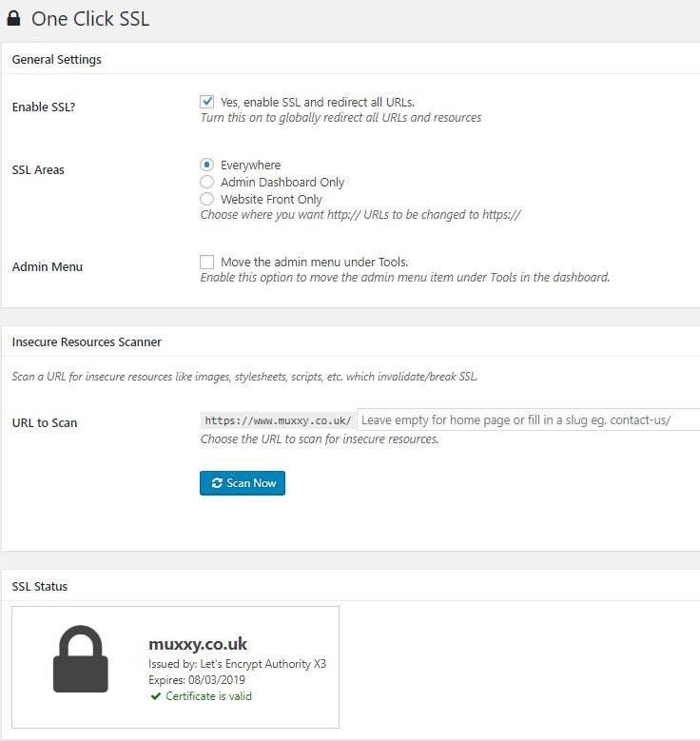Select Website Front Only radio option

[206, 199]
